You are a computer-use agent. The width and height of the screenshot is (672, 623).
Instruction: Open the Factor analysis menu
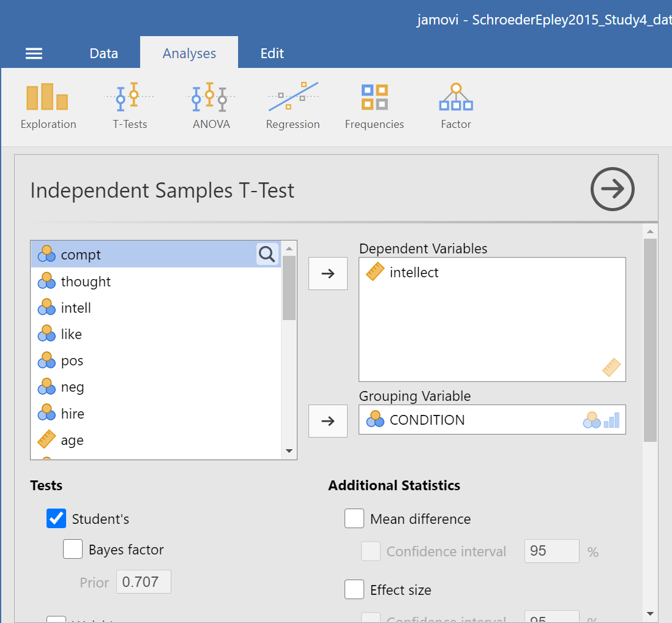coord(455,106)
